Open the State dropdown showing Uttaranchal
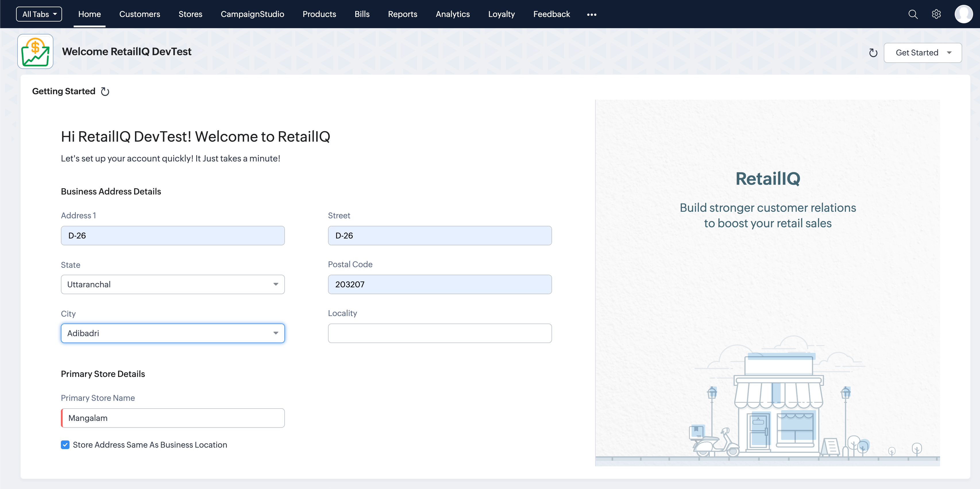 pos(173,284)
